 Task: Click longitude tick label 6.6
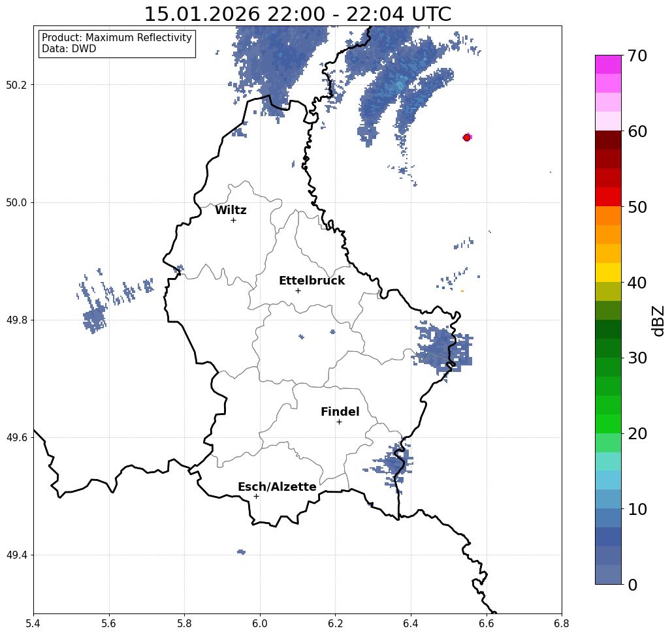coord(487,624)
